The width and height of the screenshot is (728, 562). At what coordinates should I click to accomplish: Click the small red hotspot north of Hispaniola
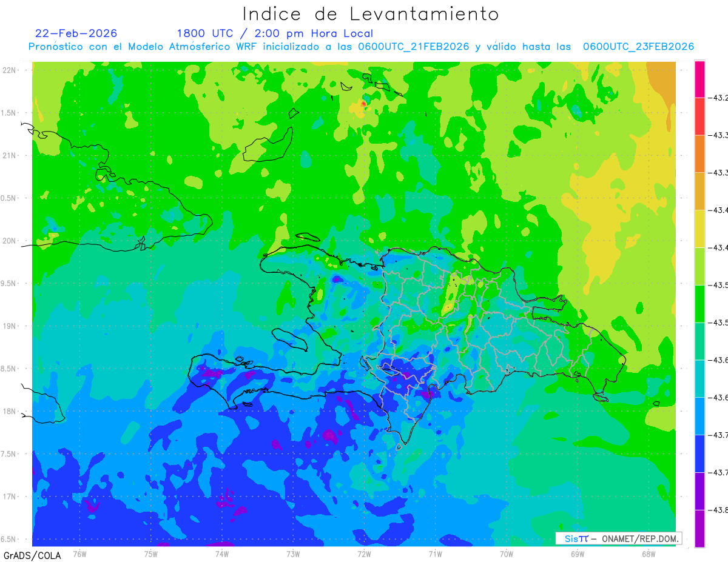click(363, 104)
